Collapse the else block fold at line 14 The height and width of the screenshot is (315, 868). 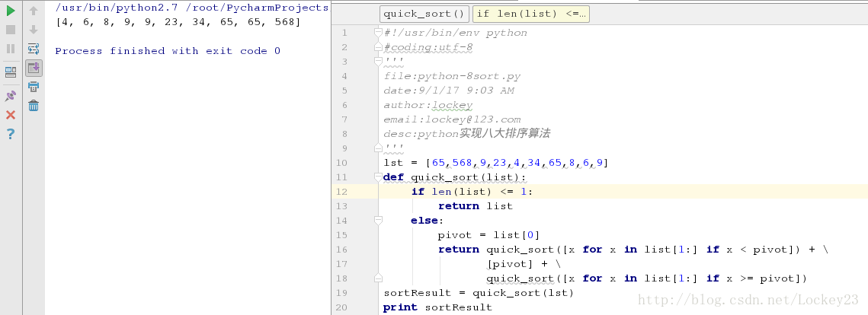(x=378, y=220)
